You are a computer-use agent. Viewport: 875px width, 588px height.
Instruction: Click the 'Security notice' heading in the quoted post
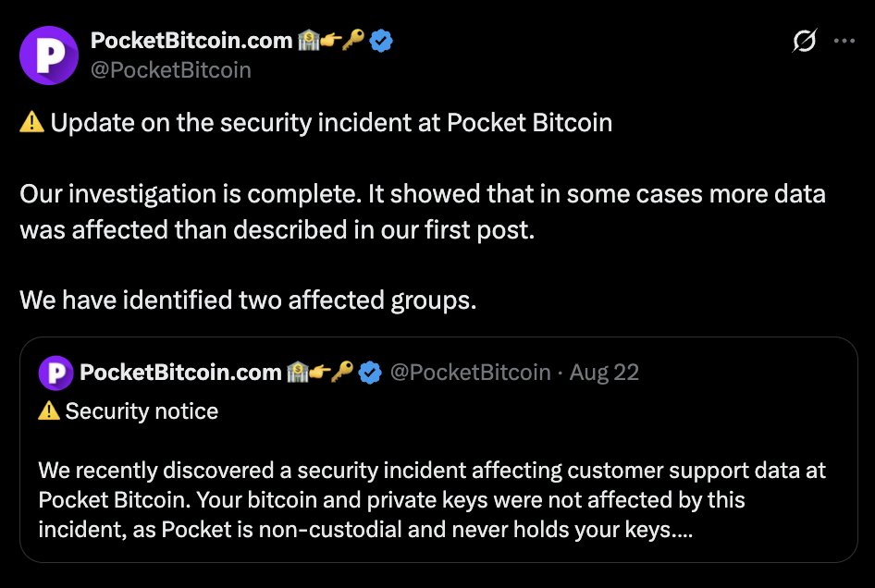tap(142, 411)
